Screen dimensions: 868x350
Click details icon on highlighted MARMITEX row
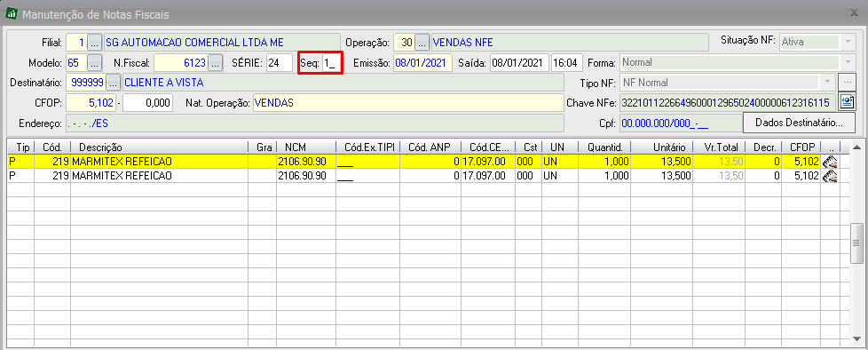pyautogui.click(x=830, y=162)
